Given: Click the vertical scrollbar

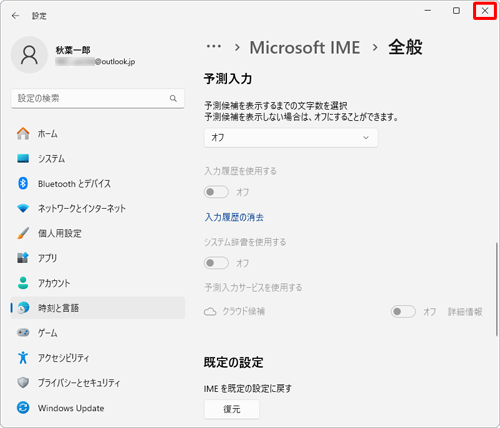Looking at the screenshot, I should [497, 289].
